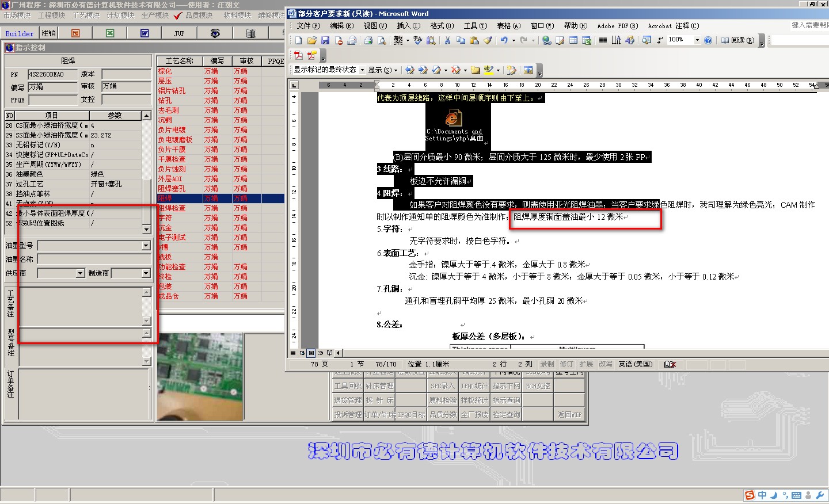The height and width of the screenshot is (504, 829).
Task: Click the New document icon in Word
Action: pyautogui.click(x=298, y=40)
